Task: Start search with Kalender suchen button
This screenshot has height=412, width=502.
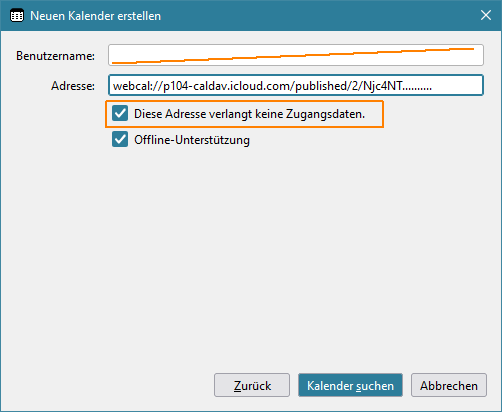Action: pos(350,385)
